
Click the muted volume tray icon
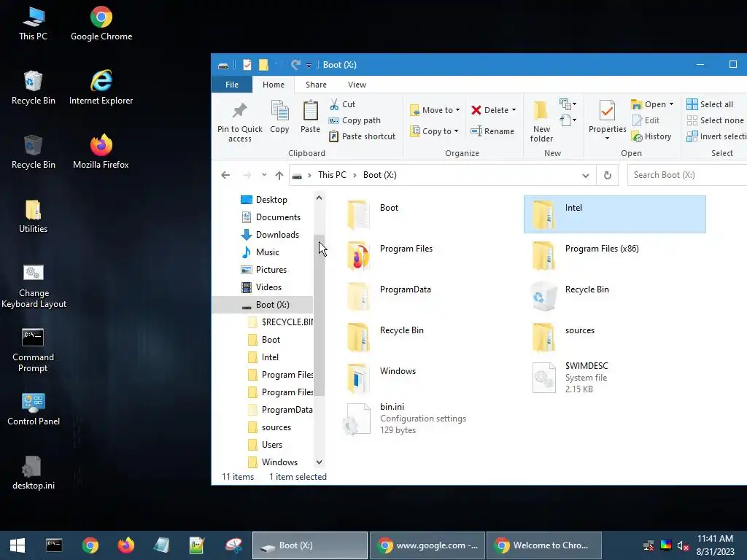coord(683,545)
